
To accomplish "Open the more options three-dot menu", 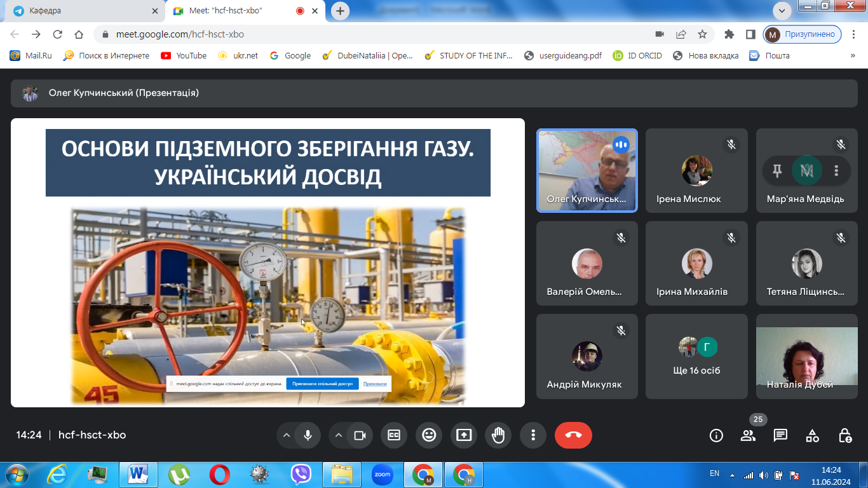I will 532,435.
